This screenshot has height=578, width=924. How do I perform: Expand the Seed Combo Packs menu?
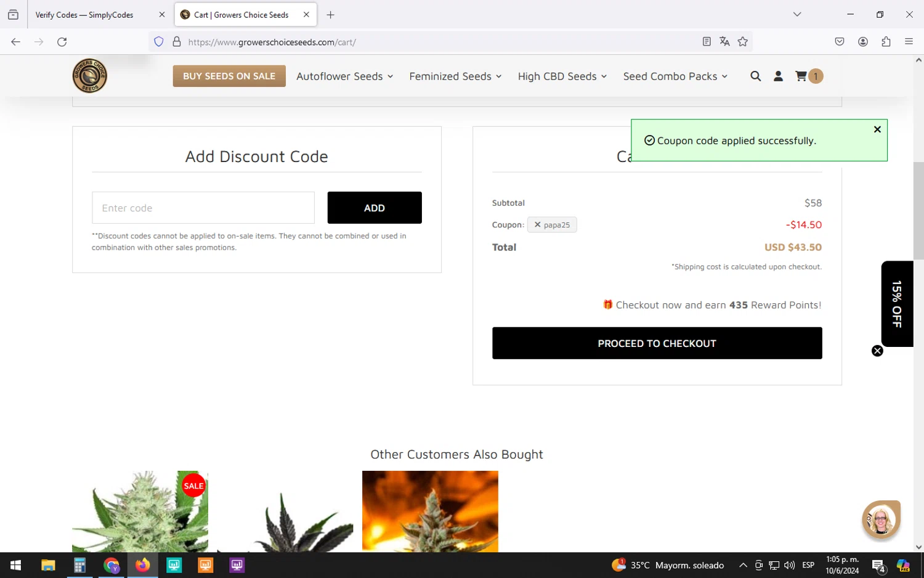(675, 76)
